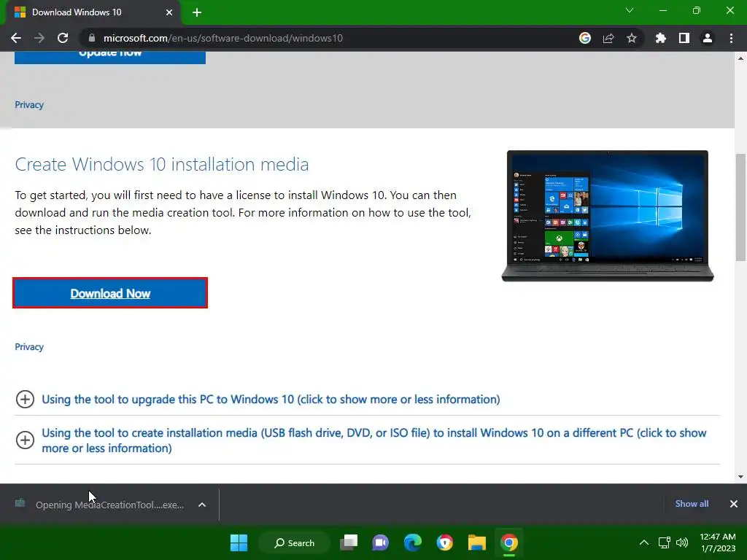The width and height of the screenshot is (747, 560).
Task: Share this page via the share icon
Action: pos(608,38)
